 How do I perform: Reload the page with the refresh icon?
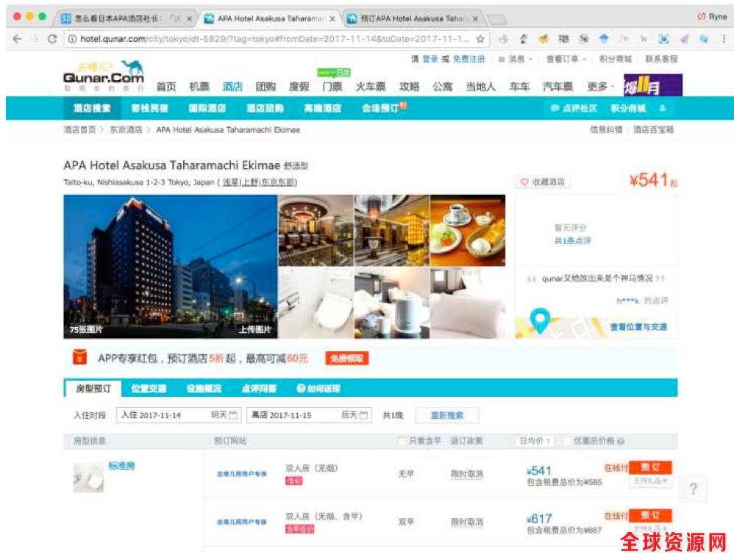(52, 39)
